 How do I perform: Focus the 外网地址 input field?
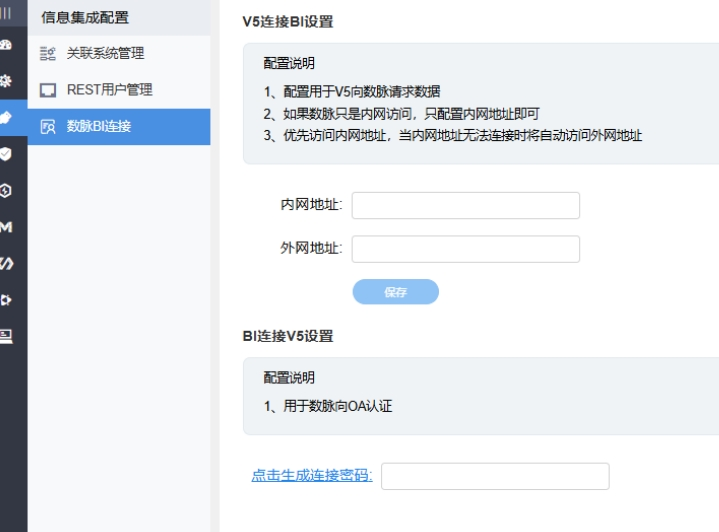tap(465, 249)
